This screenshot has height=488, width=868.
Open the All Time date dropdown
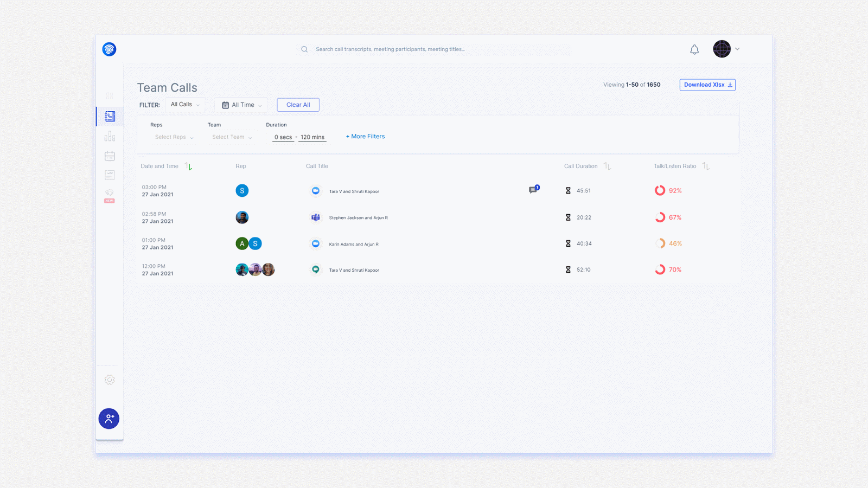click(x=241, y=105)
